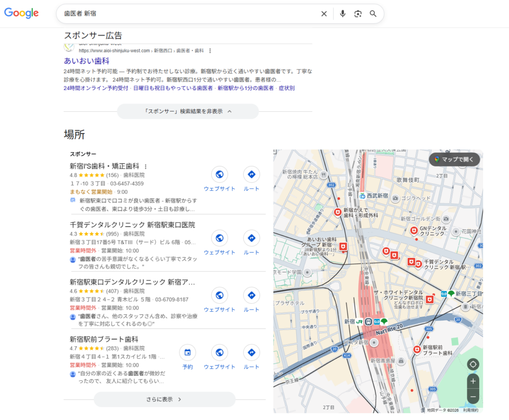This screenshot has width=509, height=420.
Task: Click the Google logo to go home
Action: 21,13
